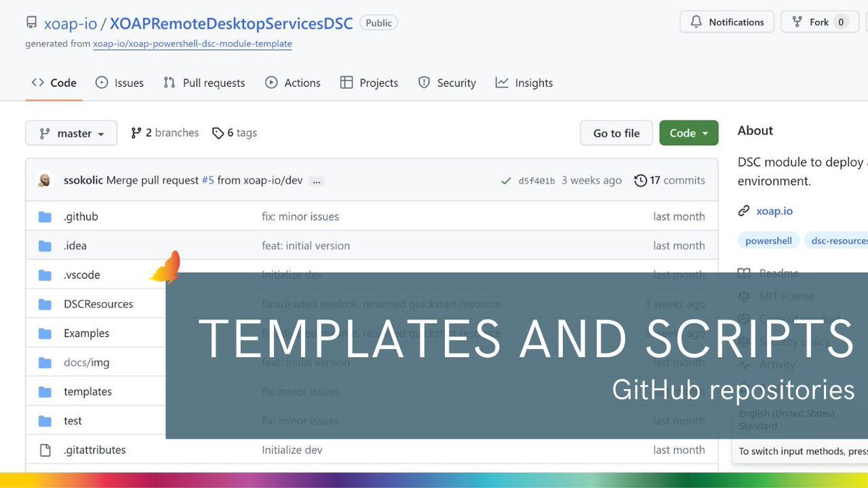
Task: Click the repository icon beside xoap-io
Action: point(31,23)
